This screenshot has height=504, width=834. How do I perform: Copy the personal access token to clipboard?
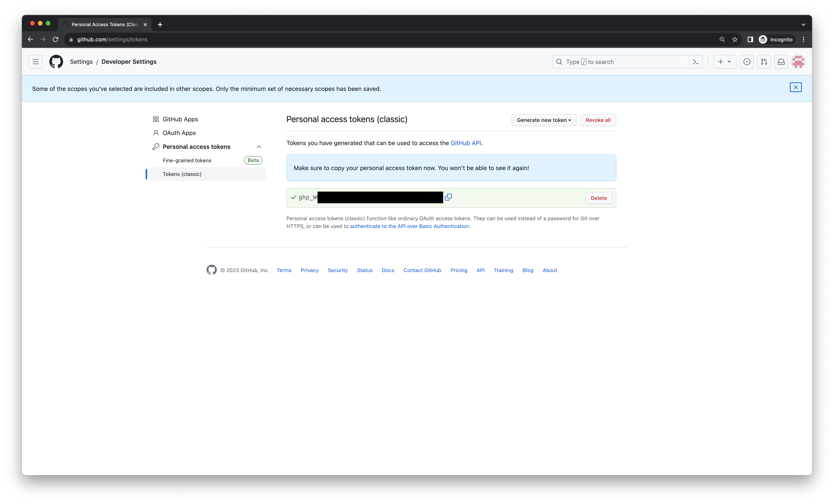pyautogui.click(x=448, y=197)
